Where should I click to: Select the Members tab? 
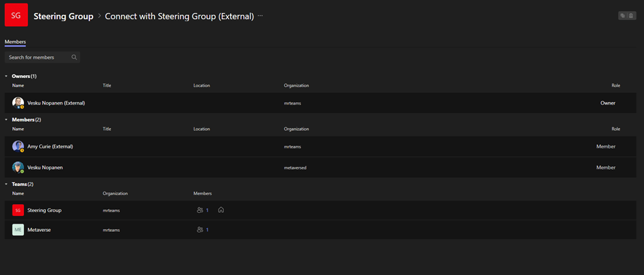(x=15, y=42)
